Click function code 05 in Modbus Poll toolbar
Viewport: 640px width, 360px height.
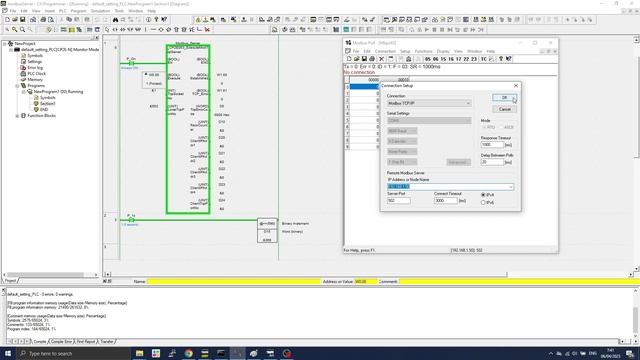(x=428, y=59)
